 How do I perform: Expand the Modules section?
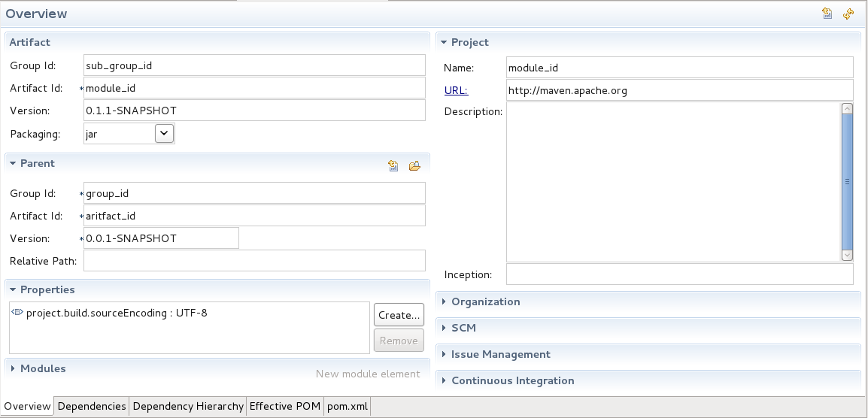[x=42, y=368]
